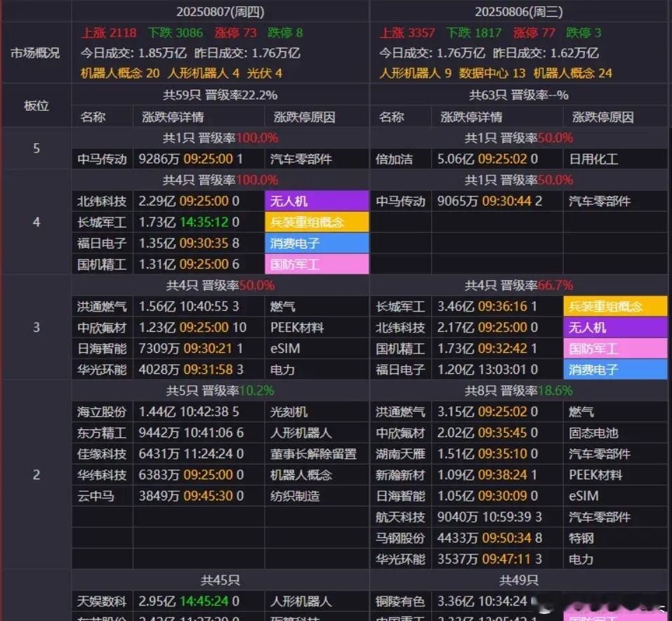Click stock 天娱数科 in the first-board list
Viewport: 672px width, 621px height.
[102, 602]
